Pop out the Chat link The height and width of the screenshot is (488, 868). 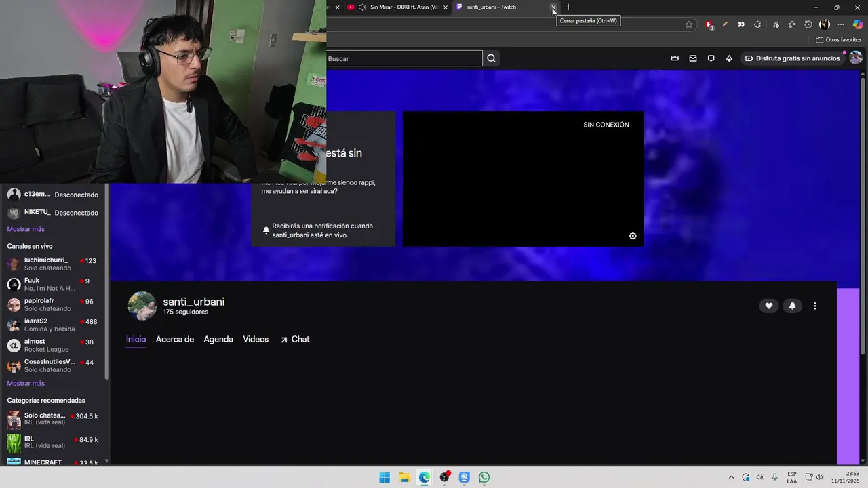(x=295, y=340)
